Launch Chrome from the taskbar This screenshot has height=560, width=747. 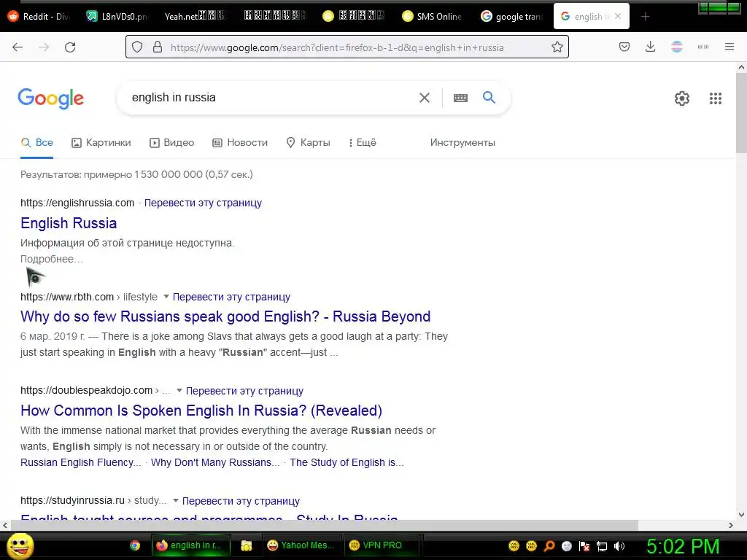(x=135, y=545)
